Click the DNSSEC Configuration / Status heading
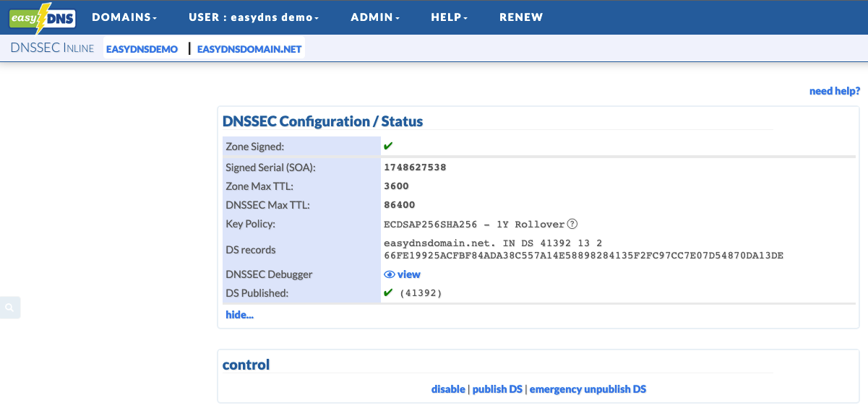Image resolution: width=868 pixels, height=413 pixels. pos(322,121)
